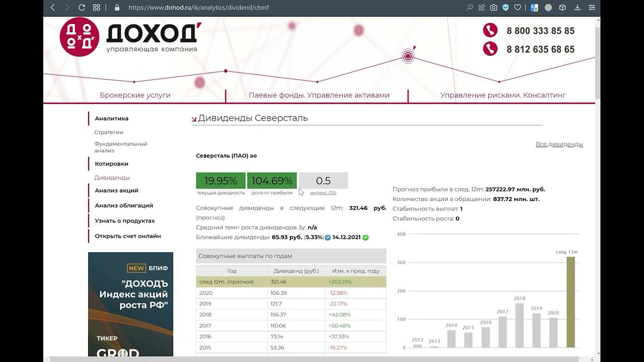
Task: Click the grey 0.5 index box
Action: [x=323, y=180]
